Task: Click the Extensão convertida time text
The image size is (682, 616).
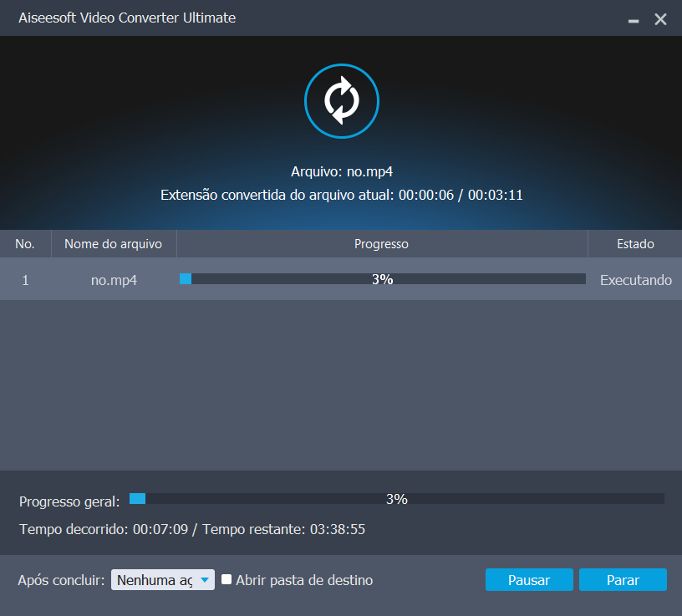Action: click(x=342, y=195)
